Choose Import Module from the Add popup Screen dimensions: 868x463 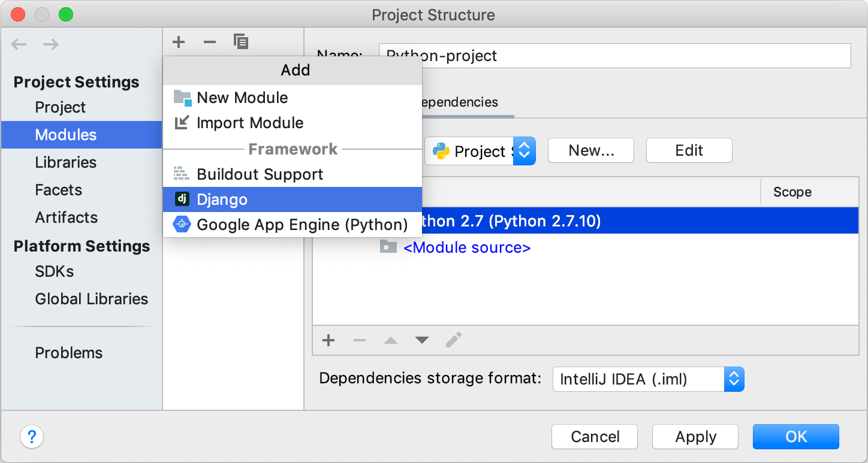(x=250, y=123)
